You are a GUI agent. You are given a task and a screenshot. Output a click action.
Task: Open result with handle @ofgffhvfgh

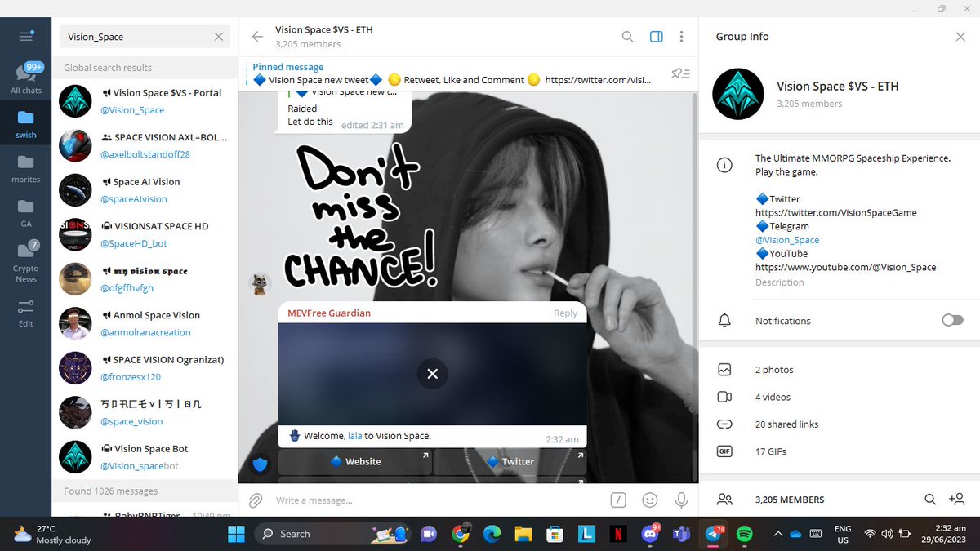145,278
